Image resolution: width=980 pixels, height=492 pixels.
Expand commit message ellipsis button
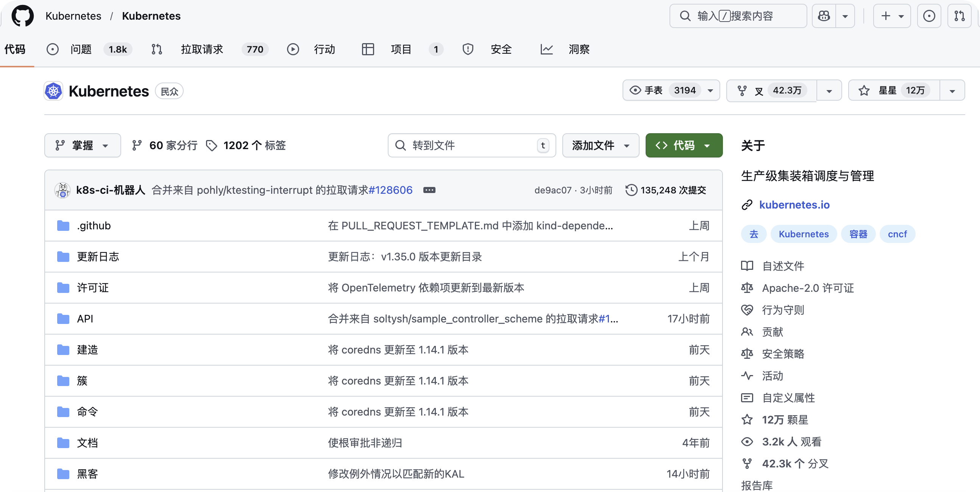[x=429, y=190]
